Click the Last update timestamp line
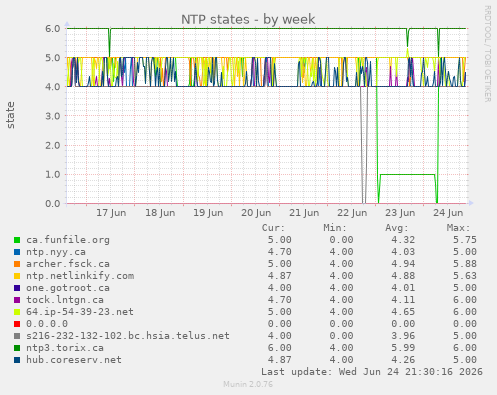 coord(372,372)
